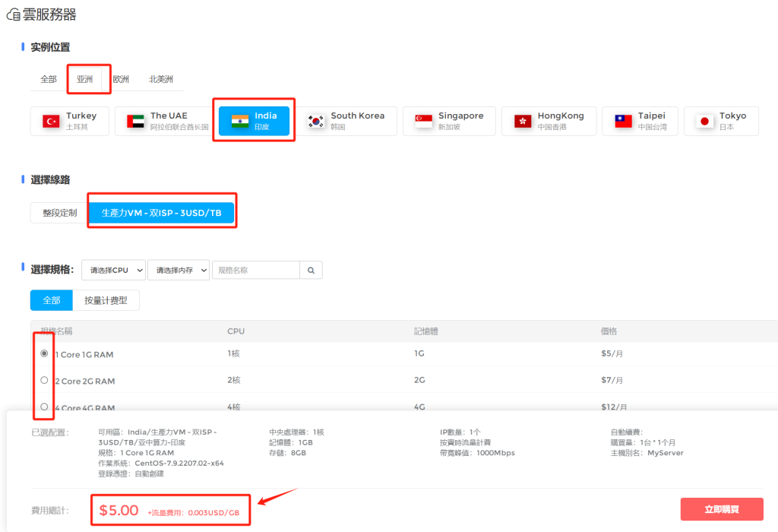Select the 全部 spec filter tab
The image size is (778, 532).
[x=52, y=300]
